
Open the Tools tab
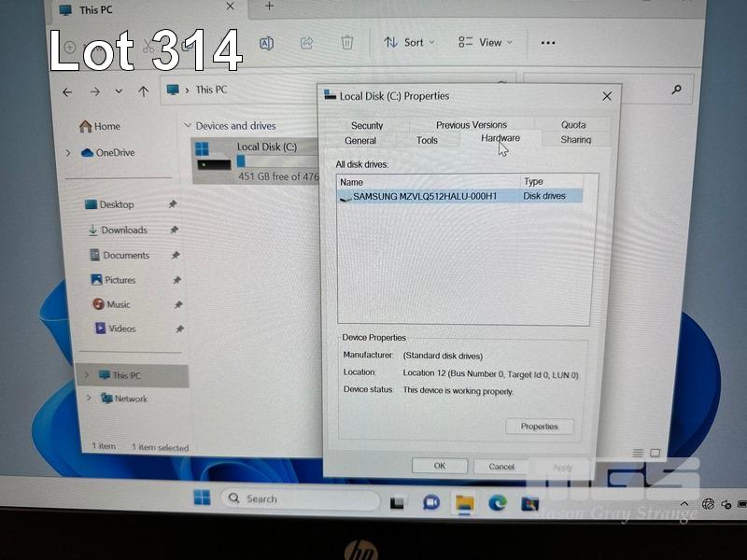click(427, 140)
